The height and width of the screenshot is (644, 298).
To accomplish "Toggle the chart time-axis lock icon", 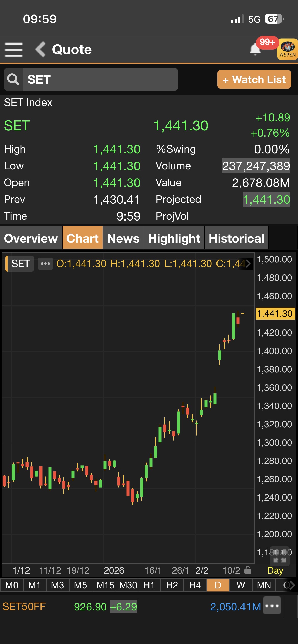I will pos(248,570).
